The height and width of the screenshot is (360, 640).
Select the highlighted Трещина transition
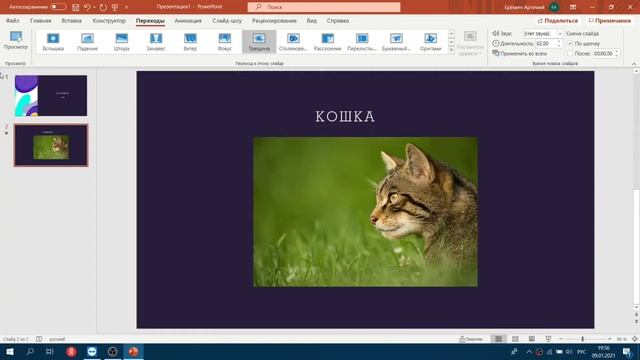click(x=259, y=42)
